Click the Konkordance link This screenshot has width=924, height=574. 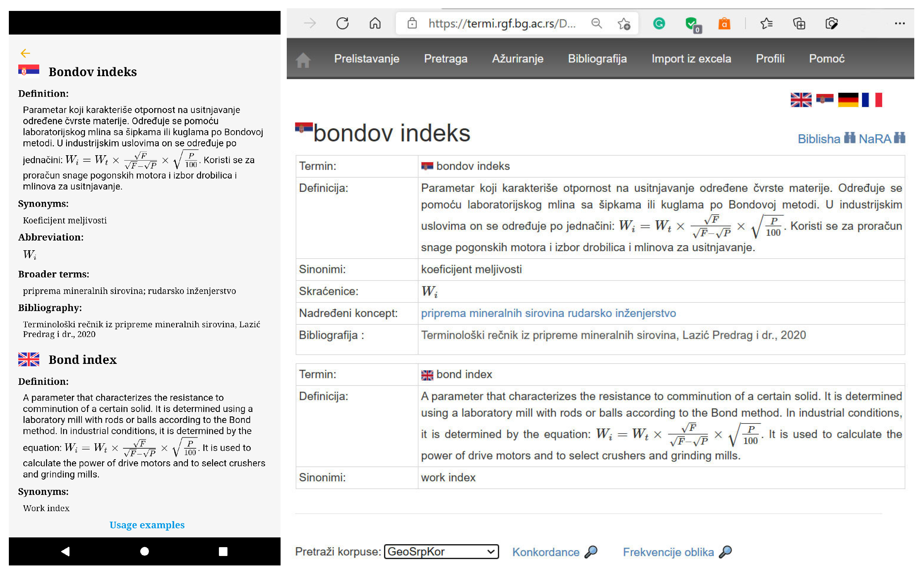pyautogui.click(x=546, y=552)
